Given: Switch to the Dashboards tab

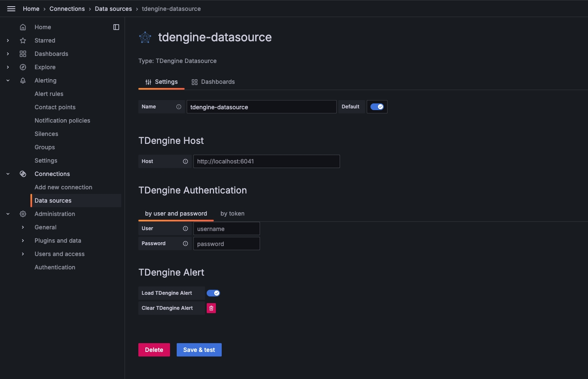Looking at the screenshot, I should point(213,82).
